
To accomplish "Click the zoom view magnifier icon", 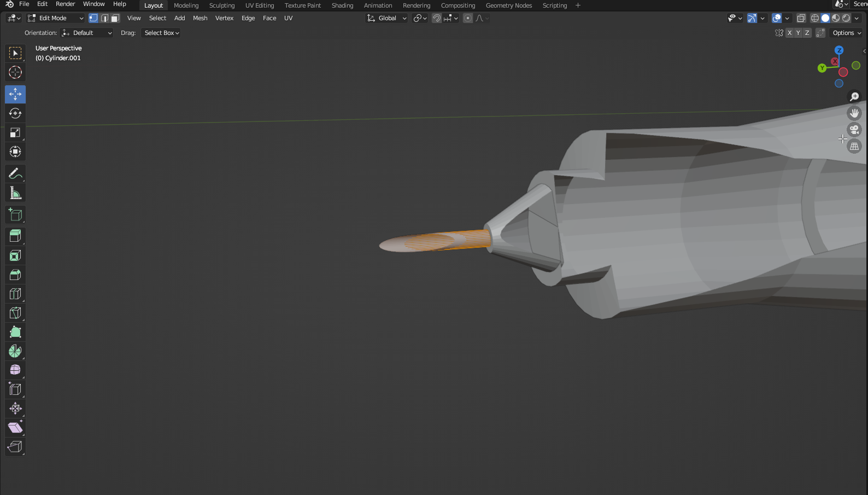I will point(854,97).
